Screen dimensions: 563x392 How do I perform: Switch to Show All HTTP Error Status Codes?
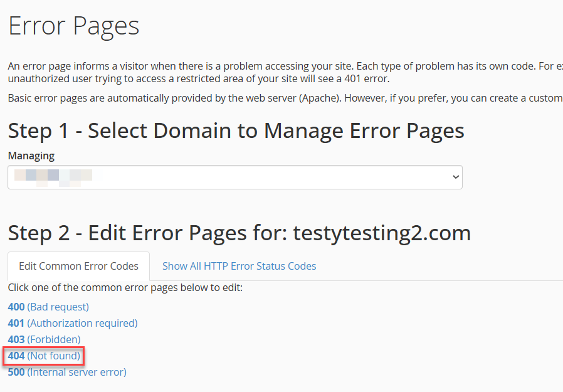point(239,266)
